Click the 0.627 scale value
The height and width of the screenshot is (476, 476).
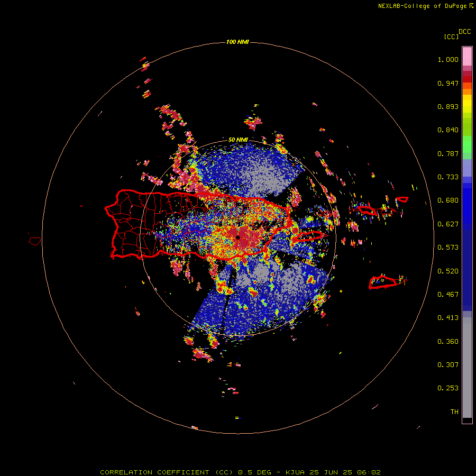pos(448,224)
